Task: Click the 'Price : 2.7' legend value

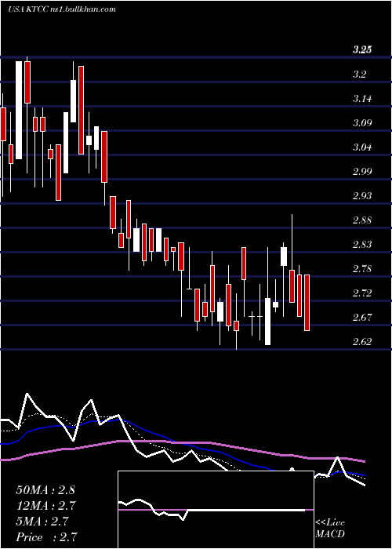Action: (46, 537)
